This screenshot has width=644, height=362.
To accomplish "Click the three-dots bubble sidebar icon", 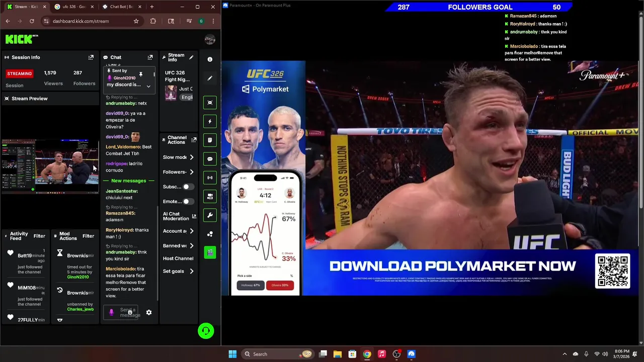I will (210, 234).
